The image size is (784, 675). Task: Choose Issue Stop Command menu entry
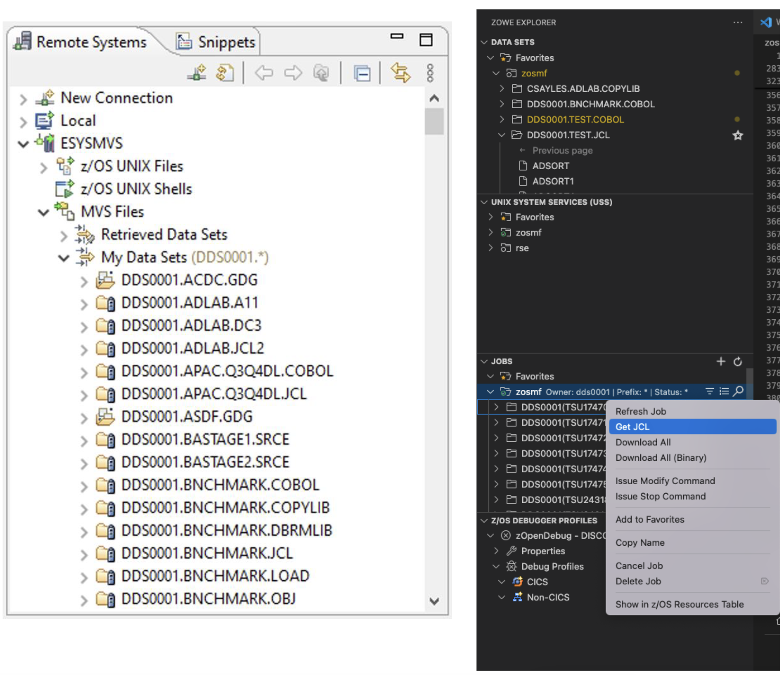click(x=692, y=496)
